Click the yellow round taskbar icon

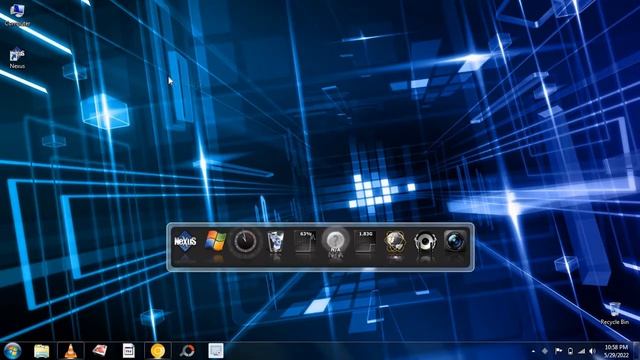click(158, 351)
